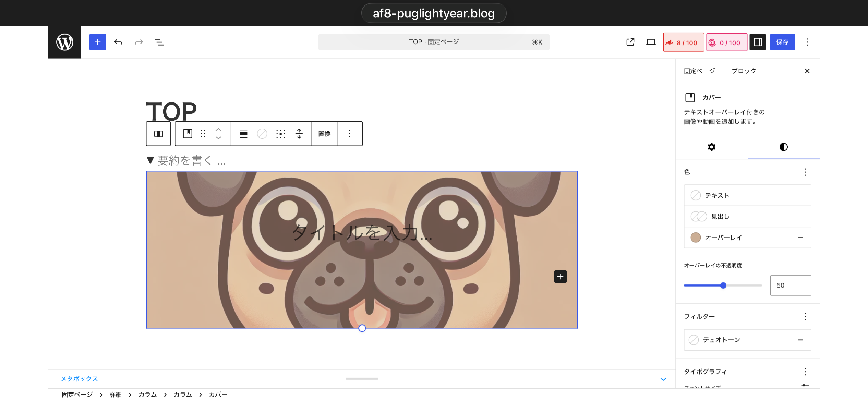Open the document overview list view
The image size is (868, 401).
(159, 42)
